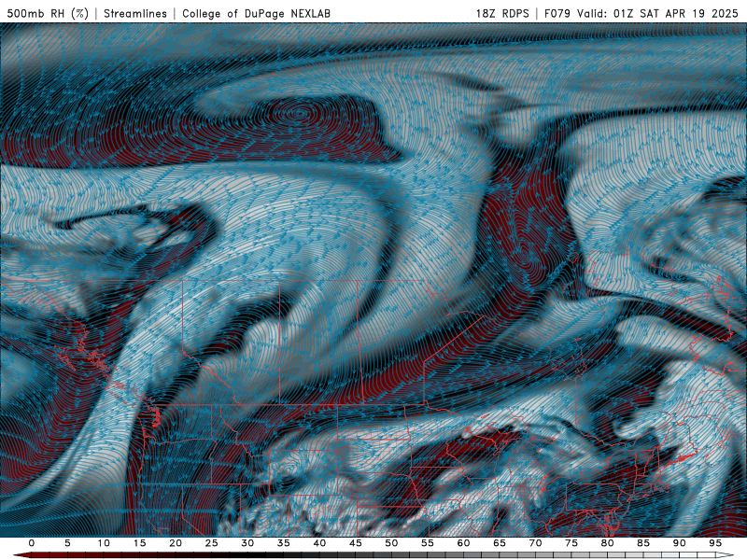Select the 'Streamlines' label in header
The height and width of the screenshot is (560, 747).
pos(135,14)
